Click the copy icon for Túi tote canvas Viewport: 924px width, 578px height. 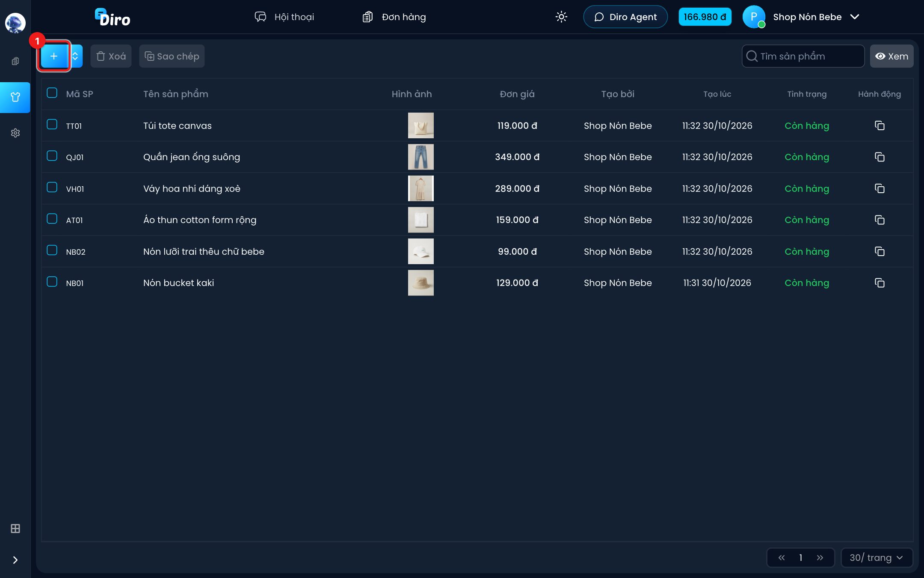(x=880, y=125)
